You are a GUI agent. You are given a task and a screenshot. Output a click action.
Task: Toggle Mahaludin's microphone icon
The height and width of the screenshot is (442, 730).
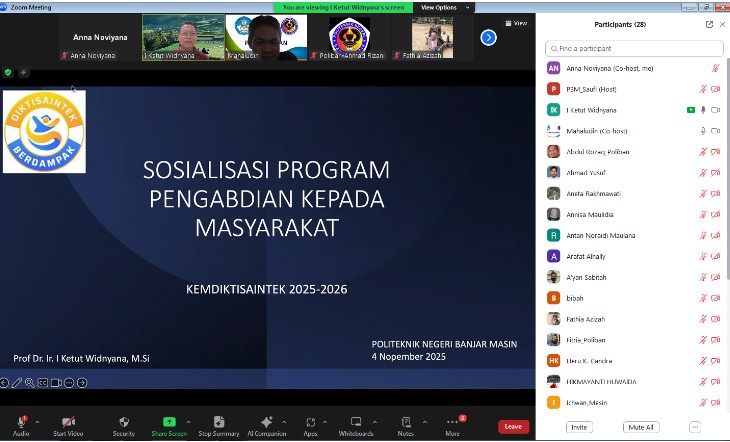(x=703, y=131)
